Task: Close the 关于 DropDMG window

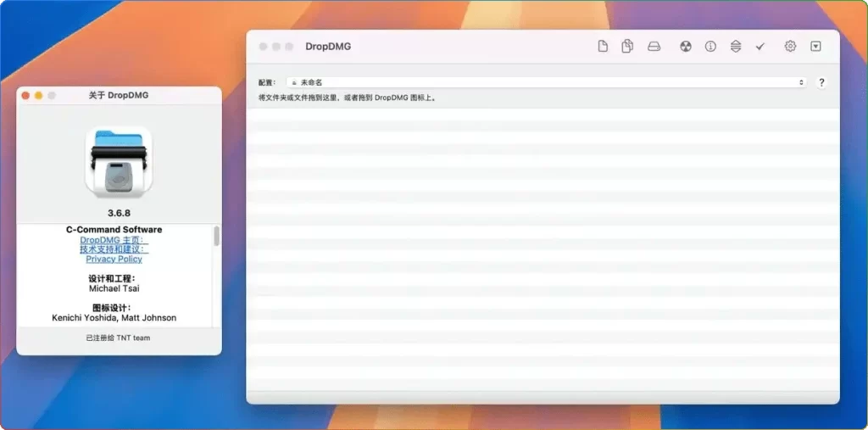Action: coord(25,95)
